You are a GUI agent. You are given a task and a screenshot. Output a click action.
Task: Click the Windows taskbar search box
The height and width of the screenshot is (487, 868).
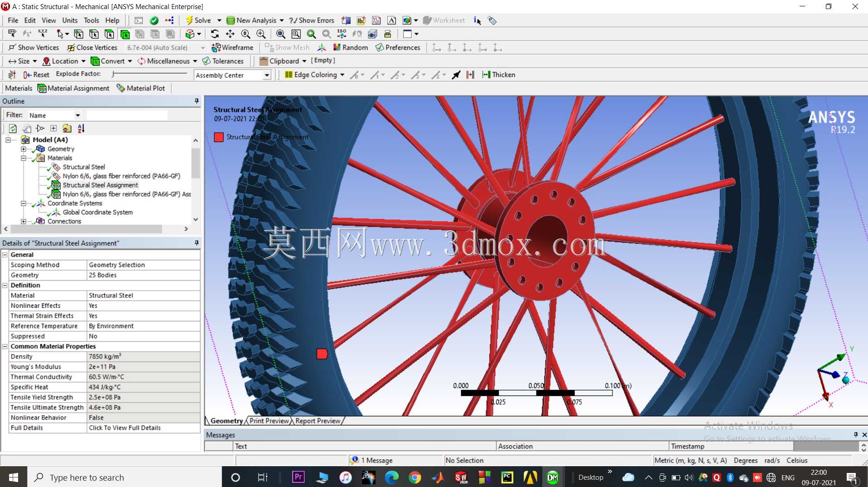point(125,477)
